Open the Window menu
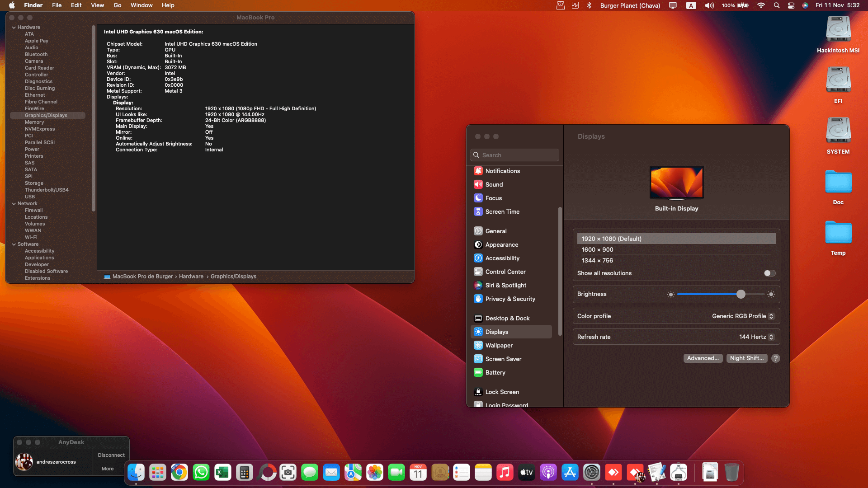This screenshot has width=868, height=488. point(142,5)
